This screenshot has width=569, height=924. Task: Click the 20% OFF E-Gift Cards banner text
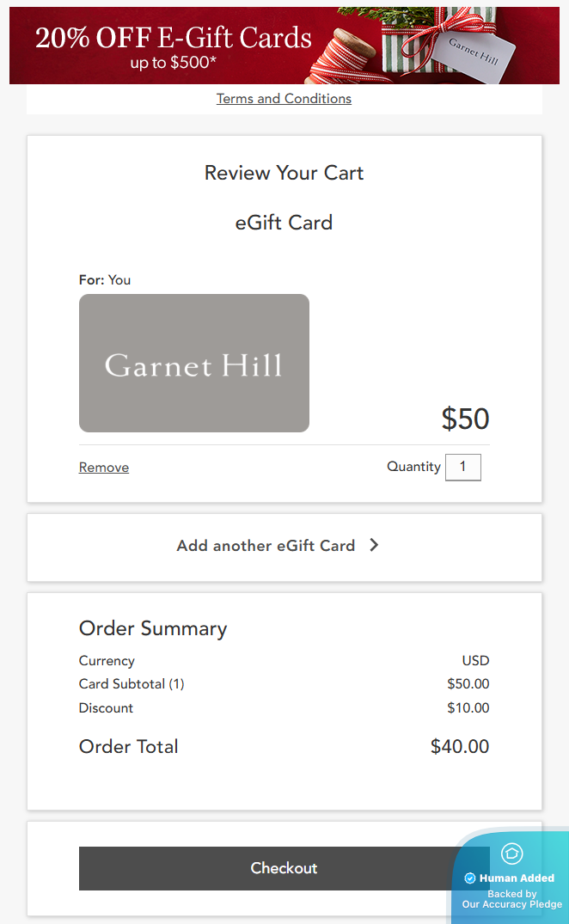[x=174, y=38]
